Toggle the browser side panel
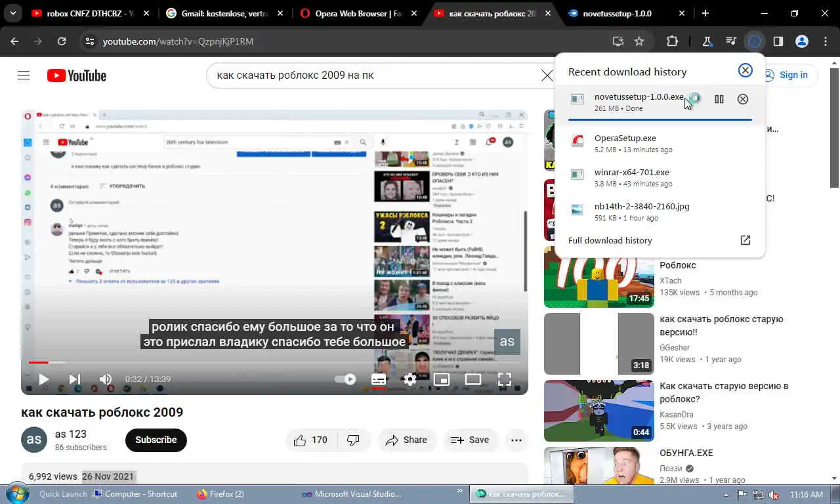Screen dimensions: 840x504 click(778, 41)
